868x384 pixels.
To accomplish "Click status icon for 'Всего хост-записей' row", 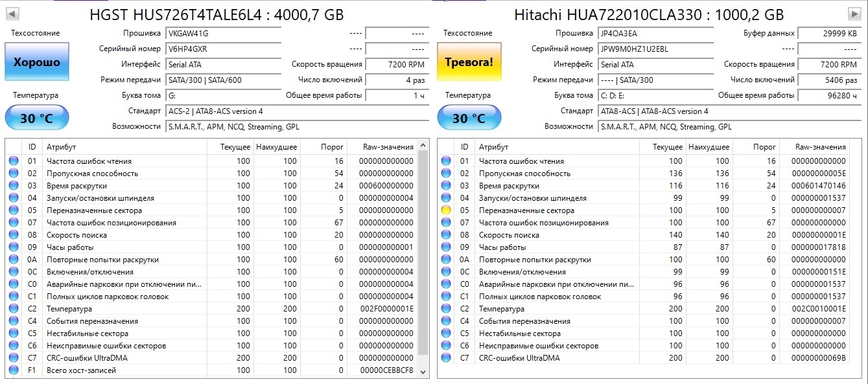I will 14,370.
